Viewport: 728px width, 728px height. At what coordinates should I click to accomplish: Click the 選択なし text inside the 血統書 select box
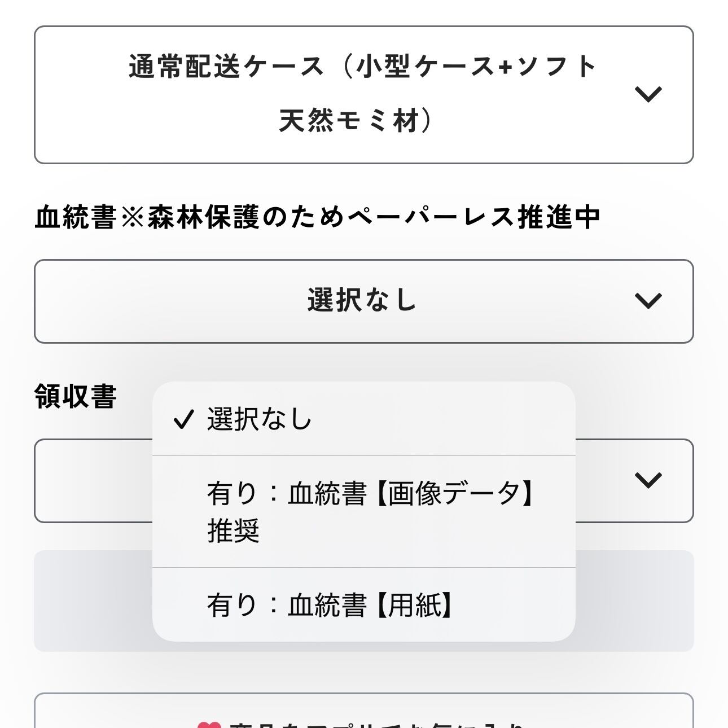click(362, 300)
